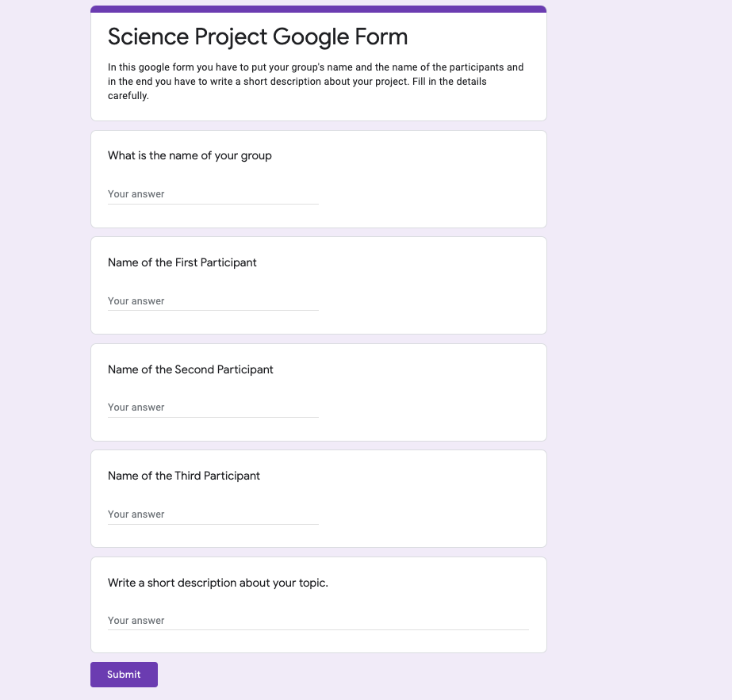Click the word 'Submit' on the purple button
Screen dimensions: 732x700
(124, 675)
